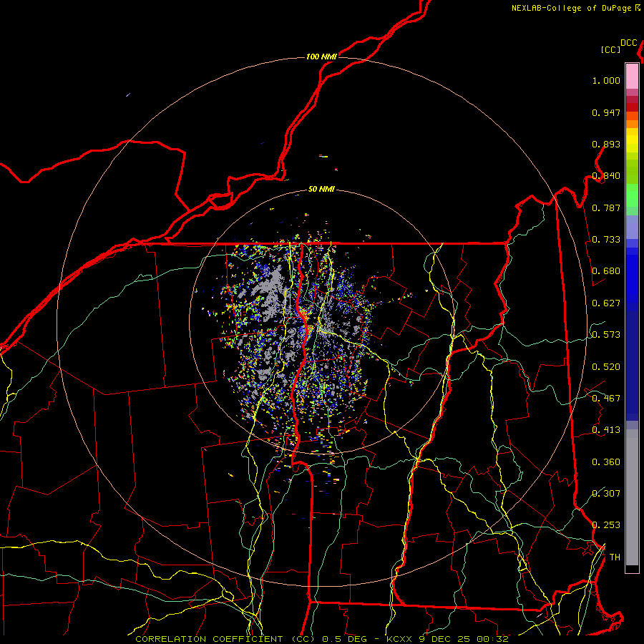This screenshot has width=644, height=644.
Task: Pick the dark navy segment of the color bar
Action: pyautogui.click(x=632, y=366)
